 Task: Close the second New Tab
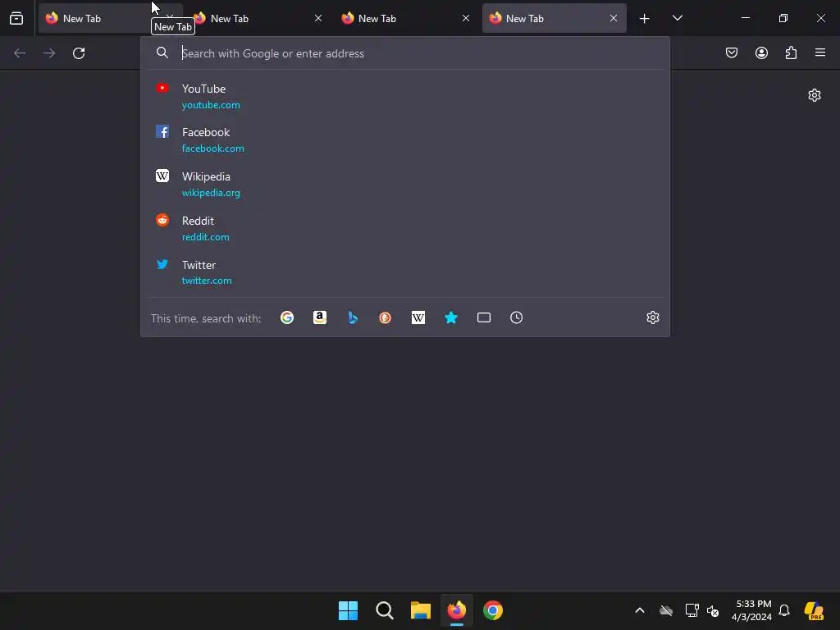pyautogui.click(x=318, y=18)
